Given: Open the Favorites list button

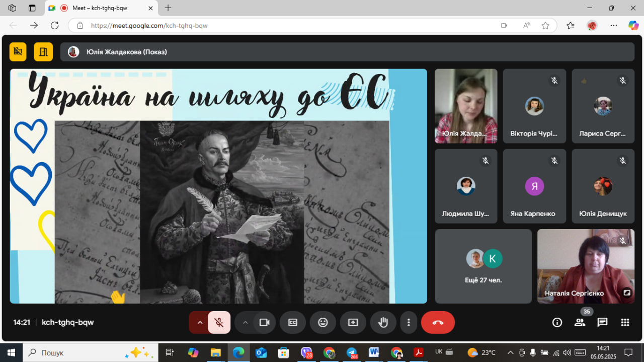Looking at the screenshot, I should point(570,25).
